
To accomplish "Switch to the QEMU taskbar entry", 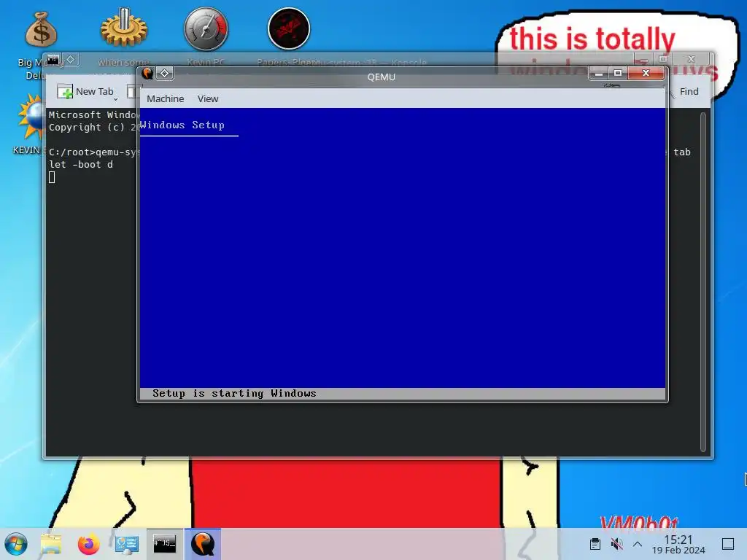I will click(x=203, y=544).
